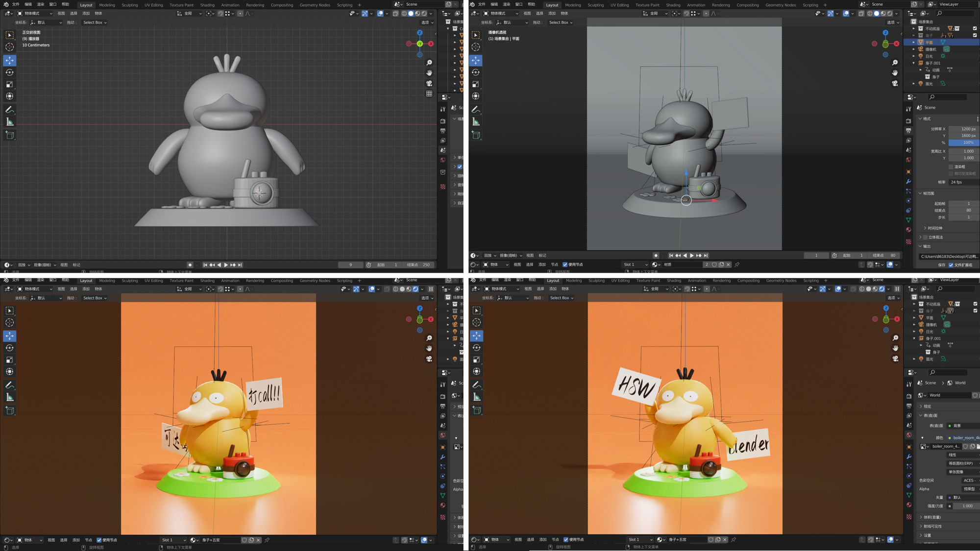Viewport: 980px width, 551px height.
Task: Select the Rotate tool in the front-view window
Action: pos(10,72)
